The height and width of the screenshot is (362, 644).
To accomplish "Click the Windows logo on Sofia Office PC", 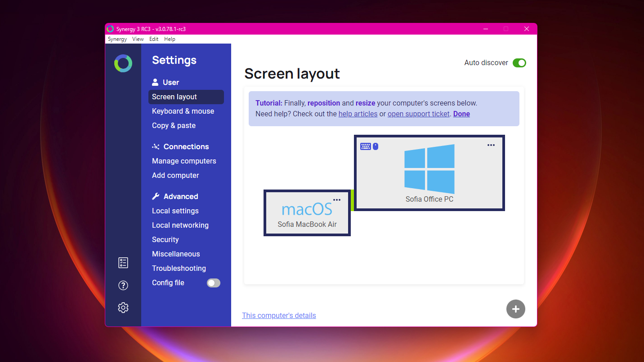I will point(429,169).
